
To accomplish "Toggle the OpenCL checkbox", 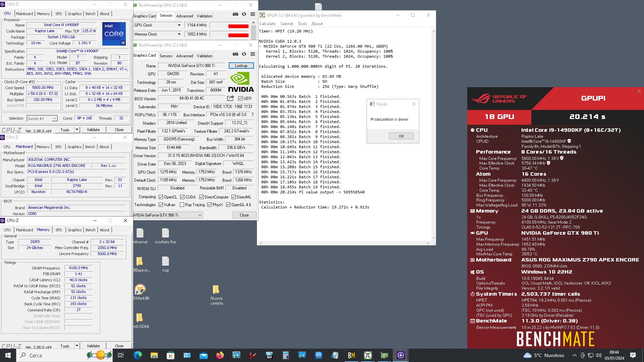I will pos(161,197).
